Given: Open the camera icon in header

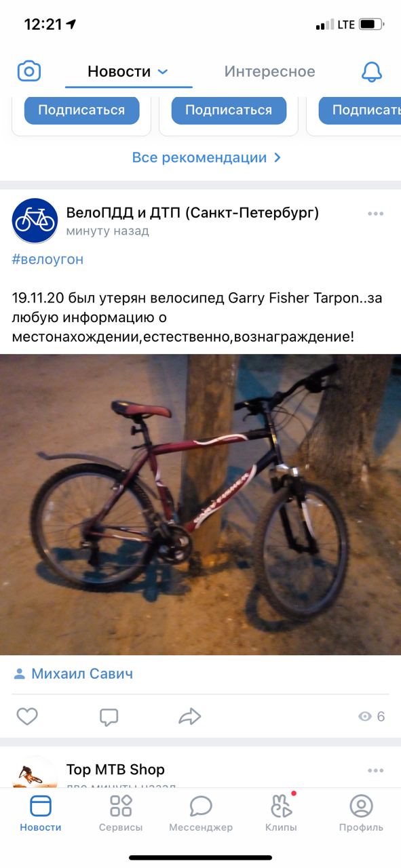Looking at the screenshot, I should [x=29, y=71].
